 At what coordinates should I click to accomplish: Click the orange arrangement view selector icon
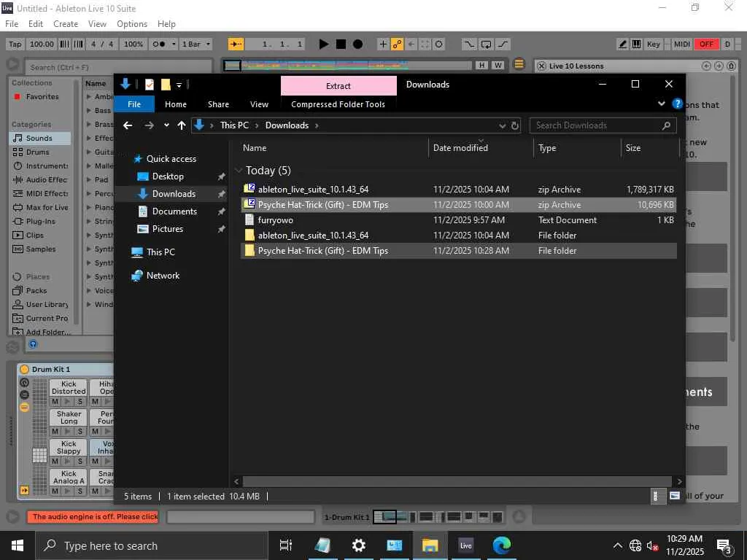[519, 64]
